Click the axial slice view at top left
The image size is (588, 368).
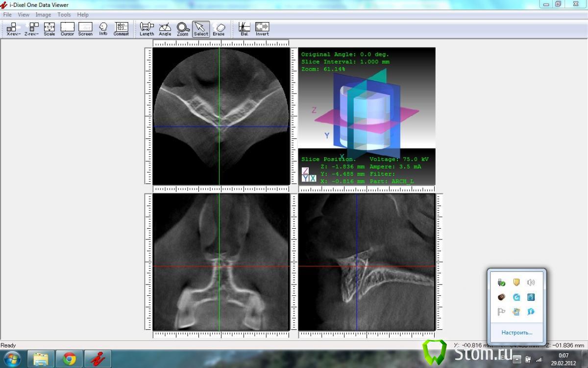220,116
